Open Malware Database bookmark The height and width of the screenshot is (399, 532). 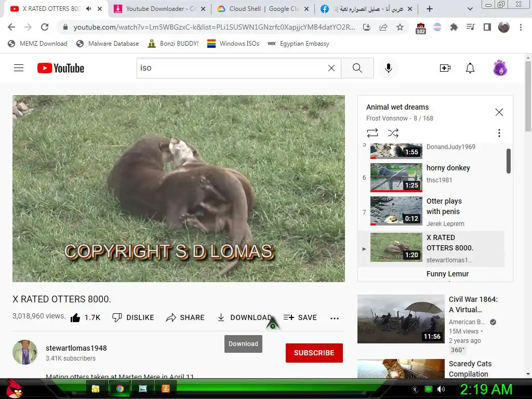pos(108,44)
